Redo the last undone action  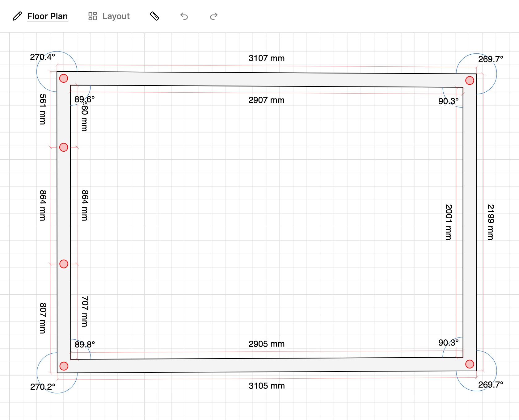click(214, 16)
